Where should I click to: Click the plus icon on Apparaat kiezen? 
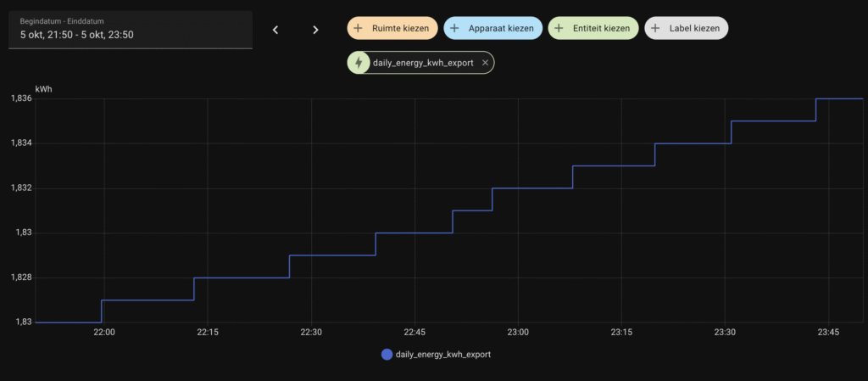[454, 29]
